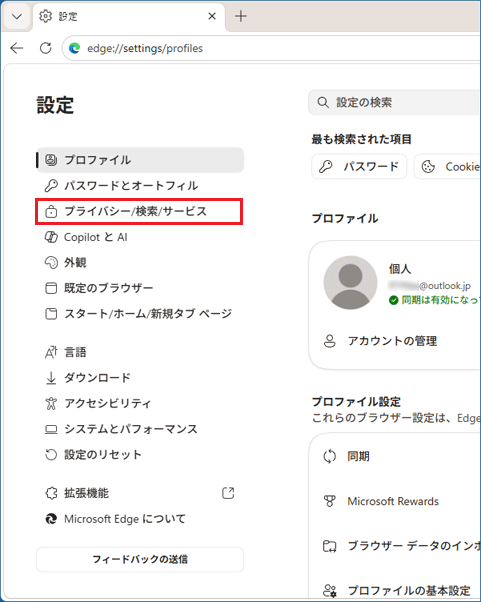Select 設定のリセット option
Image resolution: width=481 pixels, height=602 pixels.
click(x=140, y=455)
